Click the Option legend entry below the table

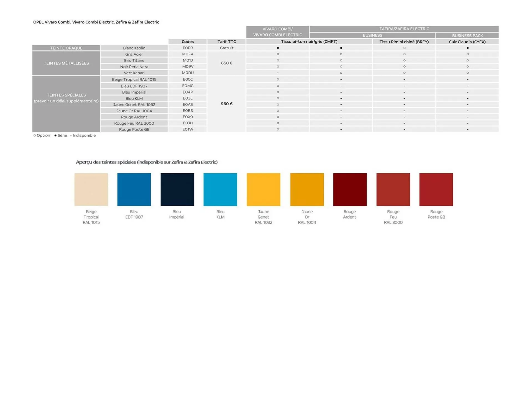(42, 135)
